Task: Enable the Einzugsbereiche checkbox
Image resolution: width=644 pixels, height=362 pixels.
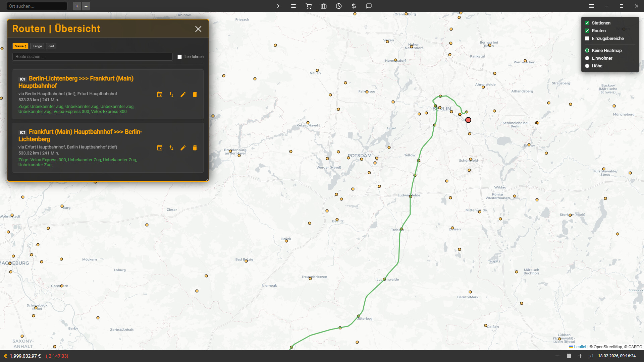Action: (x=587, y=38)
